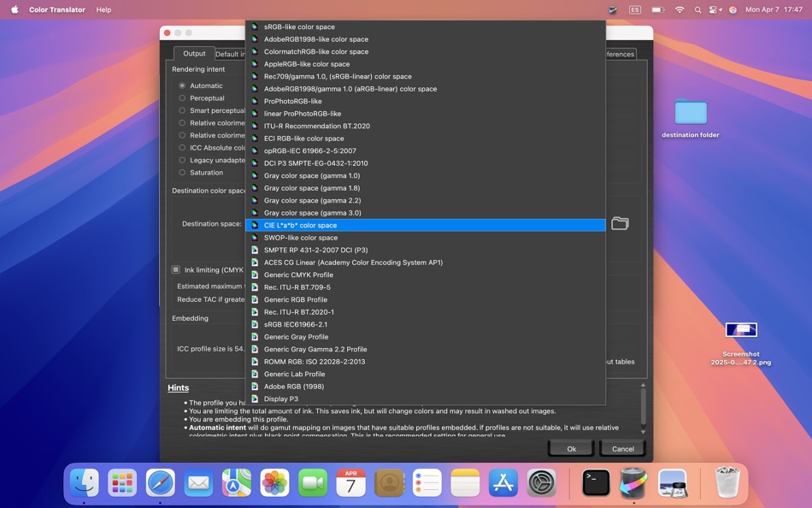This screenshot has width=812, height=508.
Task: Choose AdobeRGB1998-like color space
Action: (425, 38)
